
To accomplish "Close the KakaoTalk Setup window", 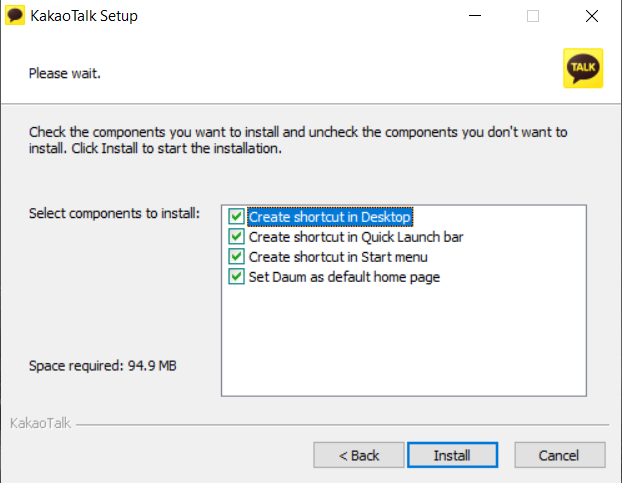I will tap(591, 16).
